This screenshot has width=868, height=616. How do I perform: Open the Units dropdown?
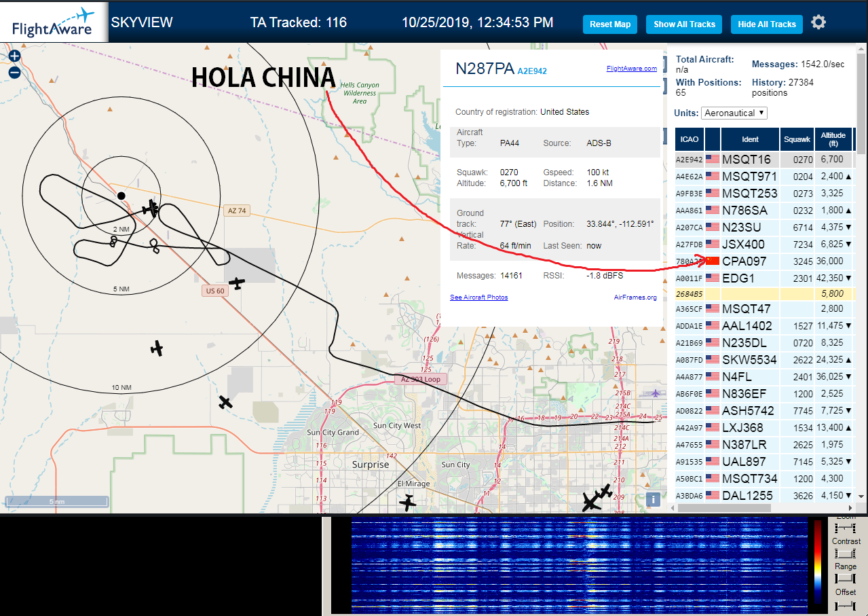point(734,113)
